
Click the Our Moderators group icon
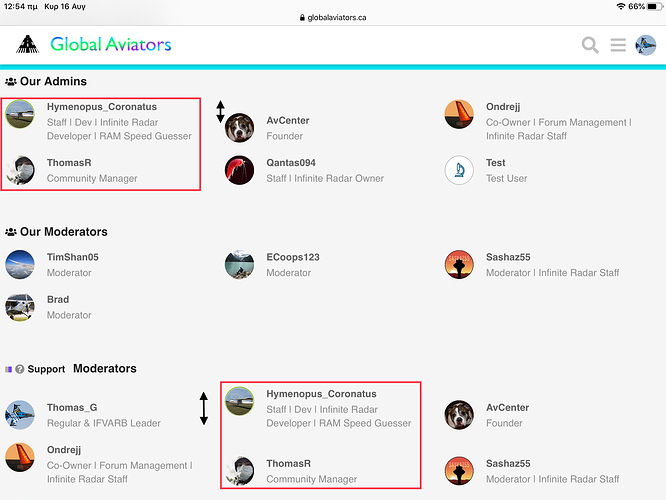pyautogui.click(x=11, y=232)
